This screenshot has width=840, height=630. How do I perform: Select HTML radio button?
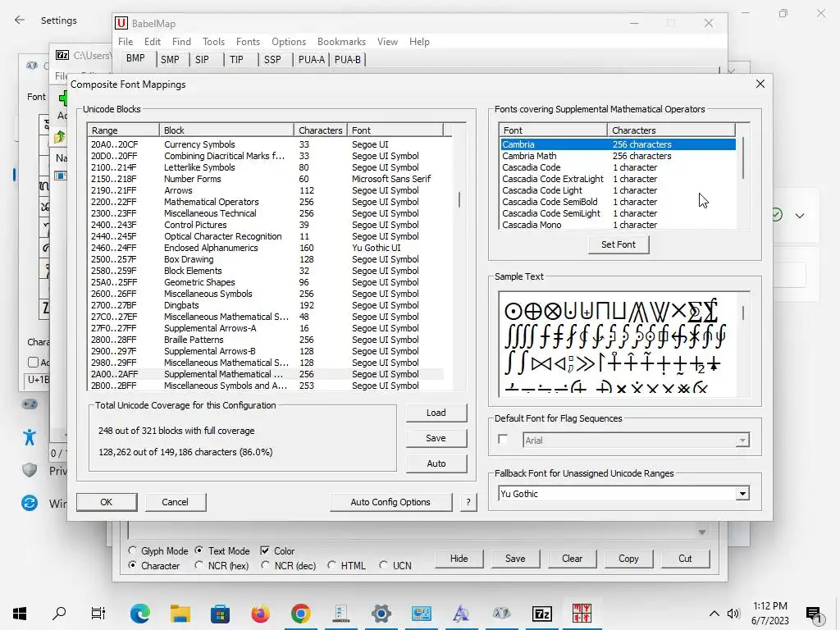331,565
